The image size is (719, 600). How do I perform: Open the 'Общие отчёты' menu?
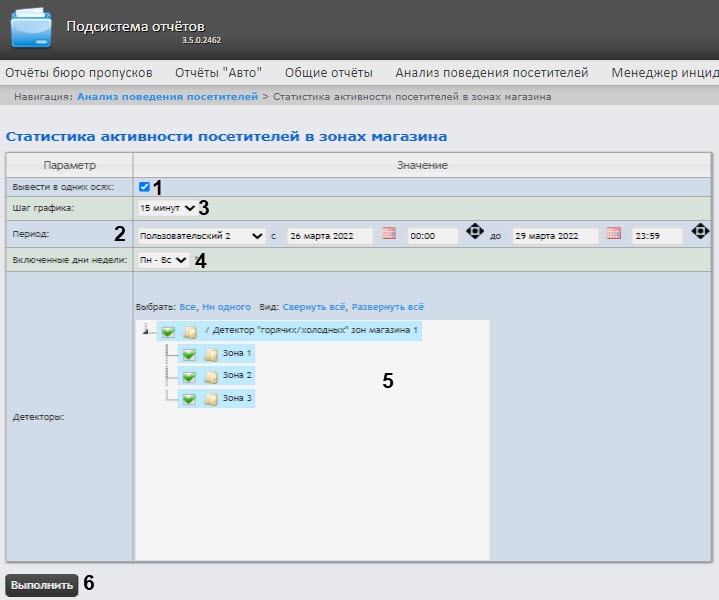pos(328,72)
